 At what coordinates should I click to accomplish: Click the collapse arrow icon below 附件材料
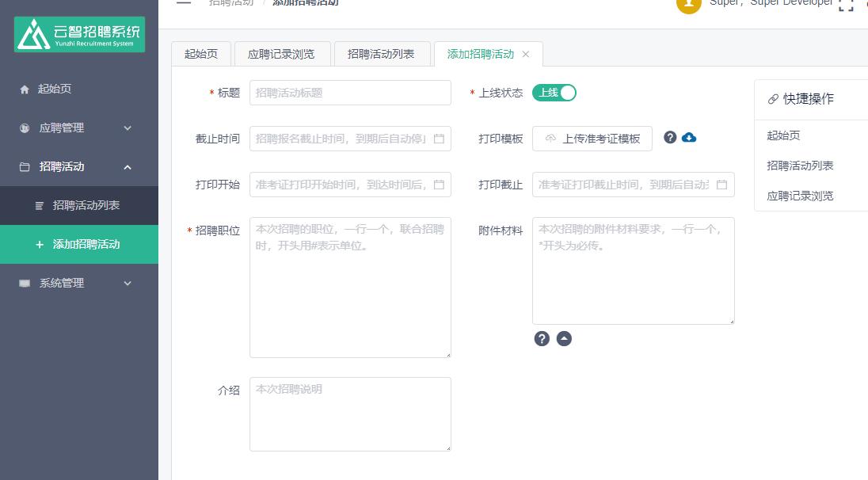pyautogui.click(x=564, y=338)
